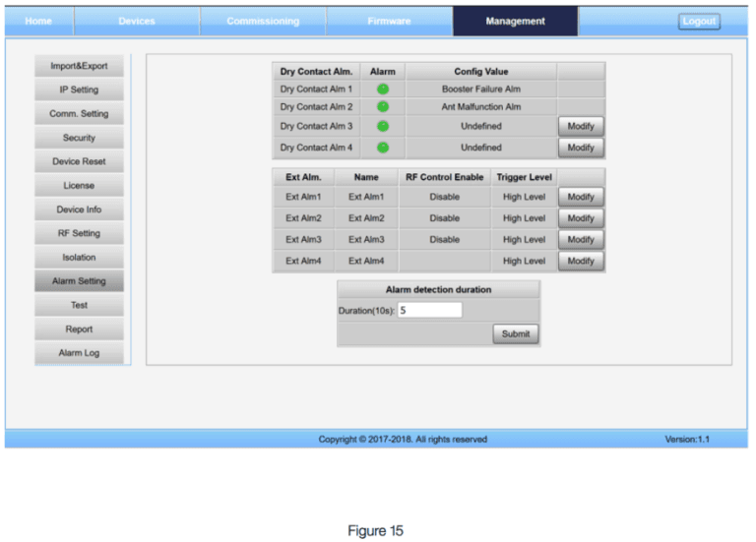Submit the alarm detection duration
The width and height of the screenshot is (756, 542).
(516, 333)
